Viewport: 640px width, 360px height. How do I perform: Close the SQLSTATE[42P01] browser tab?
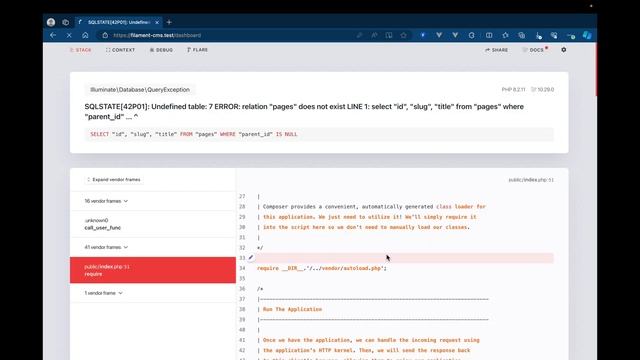point(157,22)
